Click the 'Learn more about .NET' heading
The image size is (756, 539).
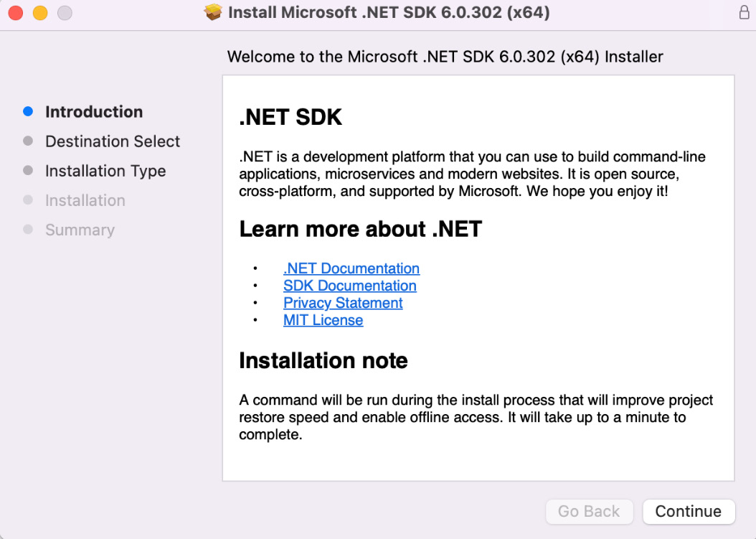click(x=361, y=229)
